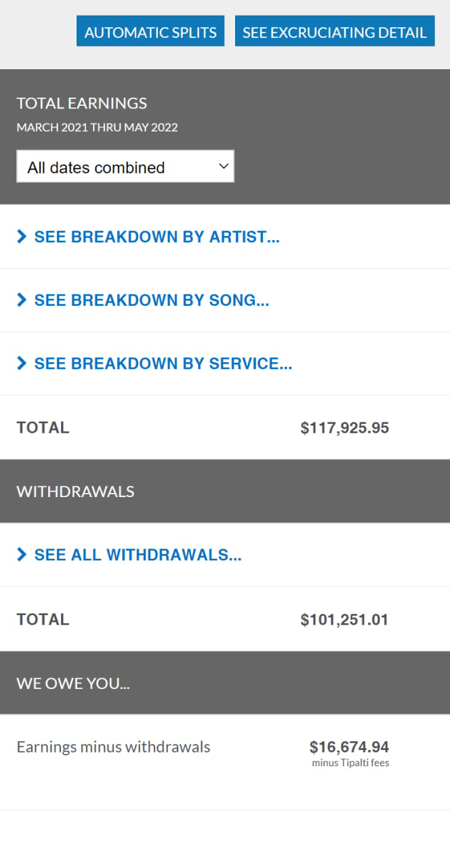The width and height of the screenshot is (450, 868).
Task: Click the date selector's down arrow
Action: pos(224,167)
